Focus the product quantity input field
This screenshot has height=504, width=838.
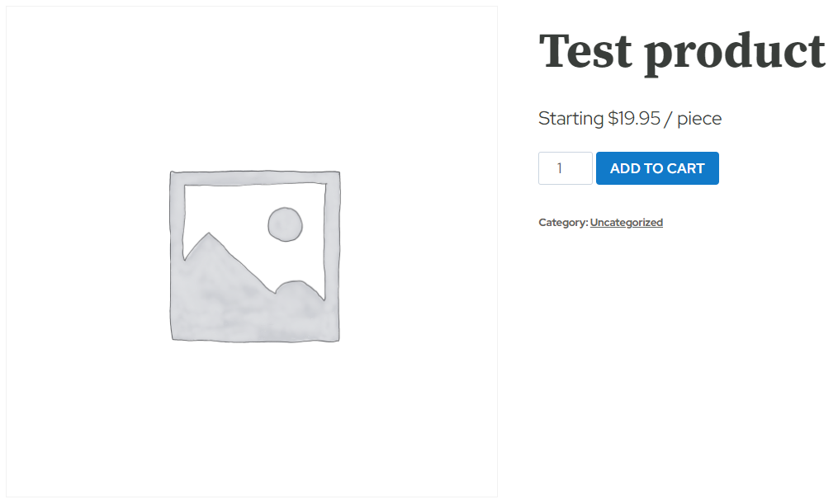pyautogui.click(x=565, y=168)
